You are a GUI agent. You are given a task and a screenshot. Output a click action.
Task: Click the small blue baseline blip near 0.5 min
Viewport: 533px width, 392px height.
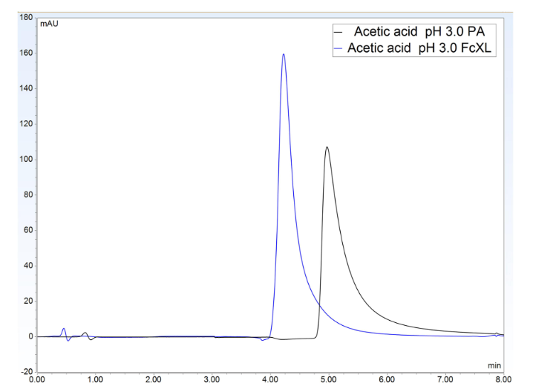[64, 329]
